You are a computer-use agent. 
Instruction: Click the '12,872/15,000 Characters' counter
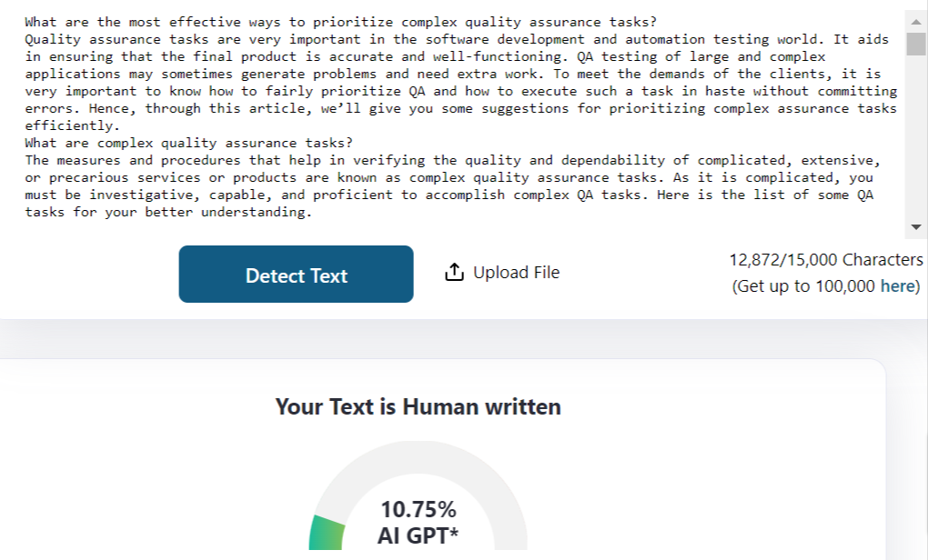pyautogui.click(x=825, y=260)
